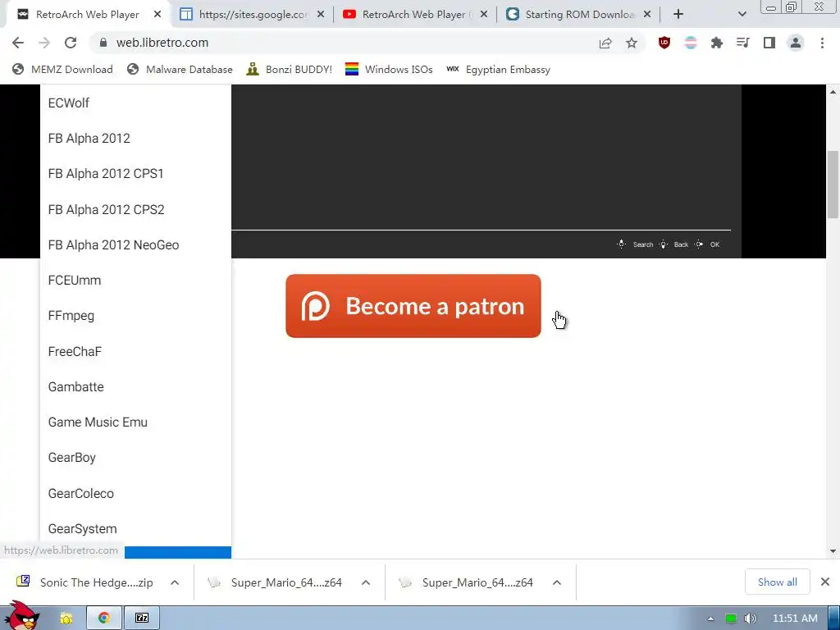Expand options for the second Super_Mario_64 download
Viewport: 840px width, 630px height.
(557, 582)
